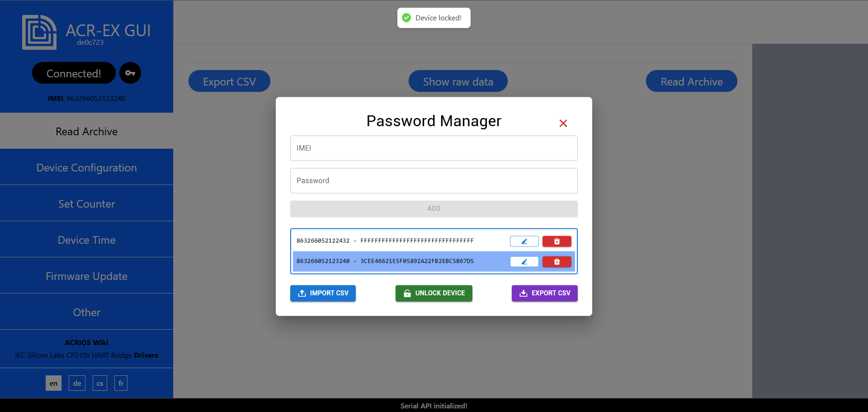The height and width of the screenshot is (412, 868).
Task: Open the pencil editor for 863266052123240
Action: pyautogui.click(x=524, y=261)
